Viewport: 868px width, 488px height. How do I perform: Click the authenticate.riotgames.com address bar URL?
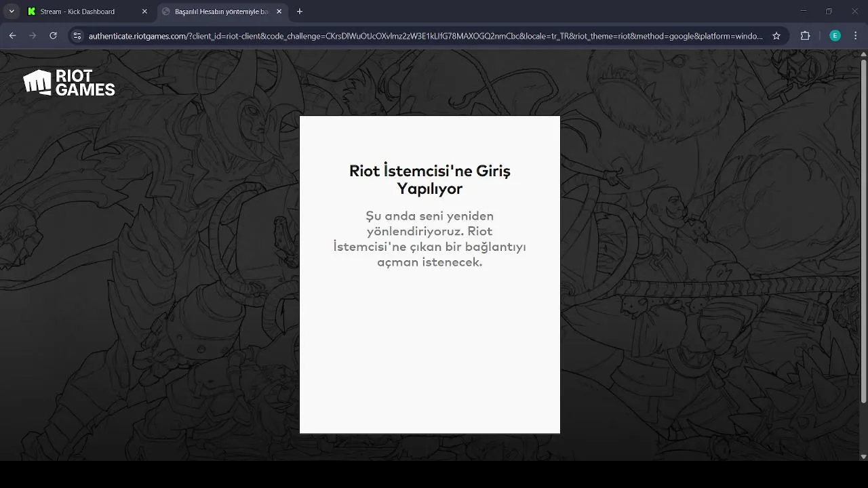tap(425, 36)
